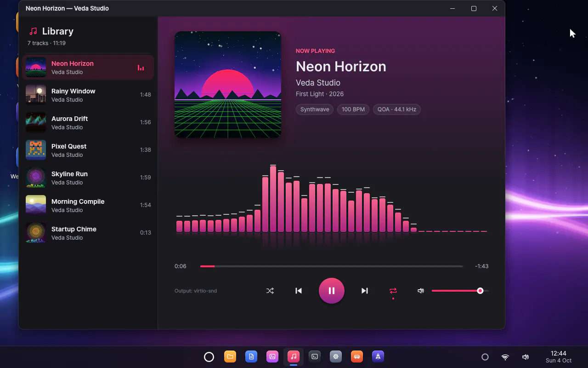Click the Morning Compile cover thumbnail
Viewport: 588px width, 368px height.
click(x=36, y=205)
